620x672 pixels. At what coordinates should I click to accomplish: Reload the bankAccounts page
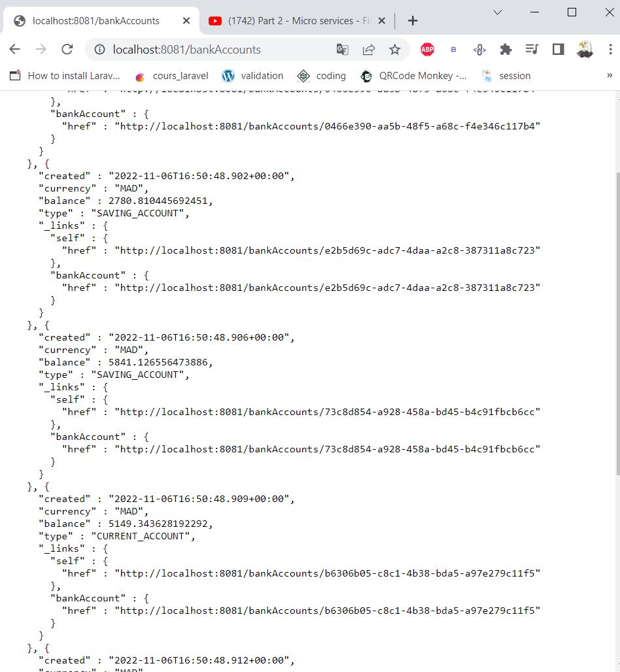[67, 49]
